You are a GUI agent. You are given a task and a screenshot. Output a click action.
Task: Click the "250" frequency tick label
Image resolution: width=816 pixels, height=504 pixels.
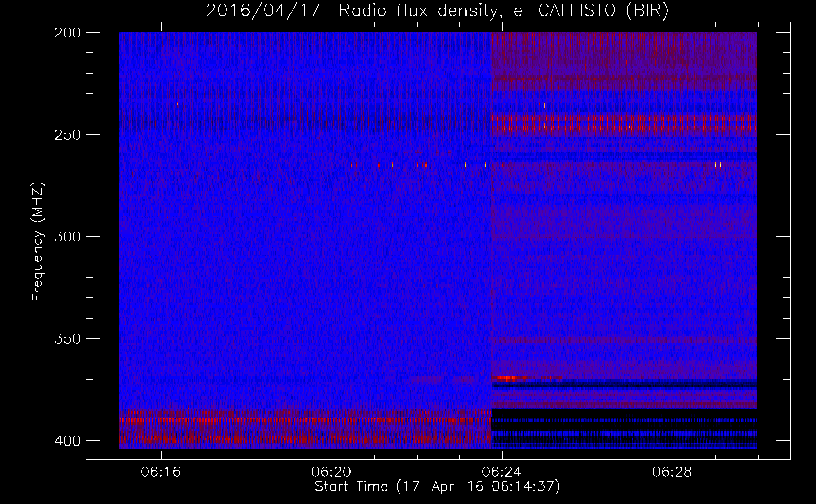tap(67, 135)
